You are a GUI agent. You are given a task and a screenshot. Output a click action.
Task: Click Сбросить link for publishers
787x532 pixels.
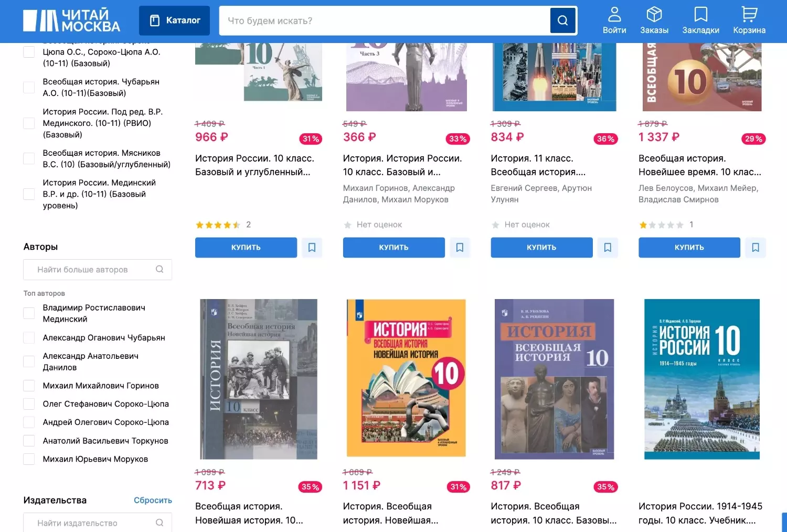pyautogui.click(x=153, y=500)
